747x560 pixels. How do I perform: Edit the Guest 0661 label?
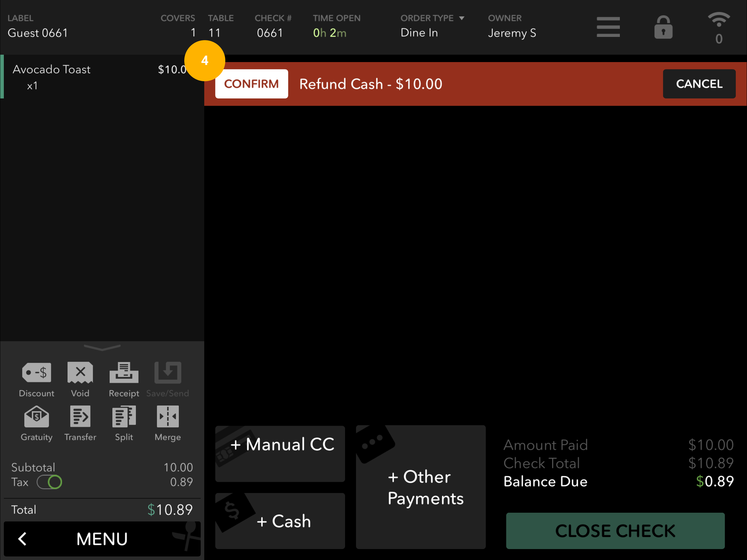coord(37,33)
